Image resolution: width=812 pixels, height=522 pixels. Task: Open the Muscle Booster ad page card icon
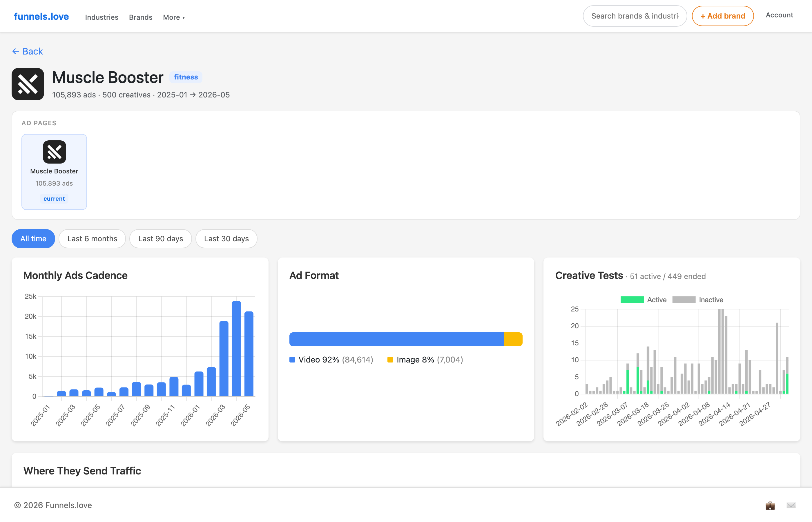click(54, 152)
